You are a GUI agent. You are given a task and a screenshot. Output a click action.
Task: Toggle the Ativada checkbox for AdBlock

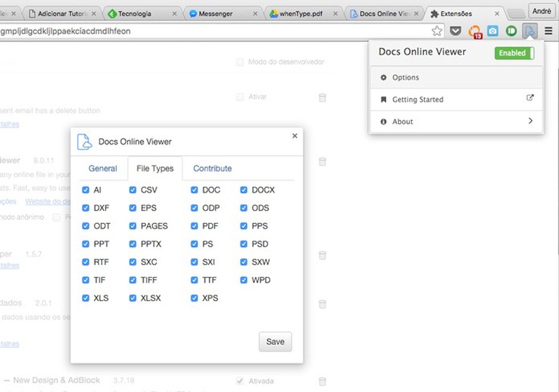pyautogui.click(x=240, y=381)
